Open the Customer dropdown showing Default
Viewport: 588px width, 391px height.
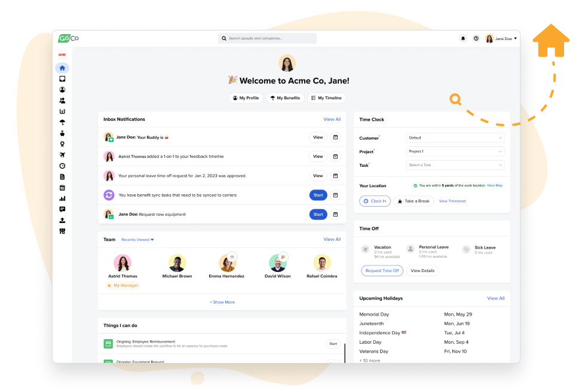point(455,138)
